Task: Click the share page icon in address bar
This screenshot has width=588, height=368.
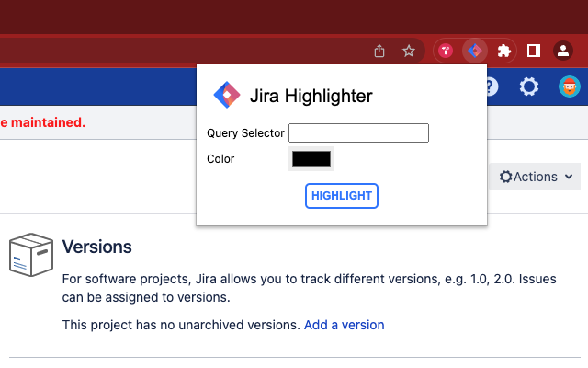Action: [x=379, y=51]
